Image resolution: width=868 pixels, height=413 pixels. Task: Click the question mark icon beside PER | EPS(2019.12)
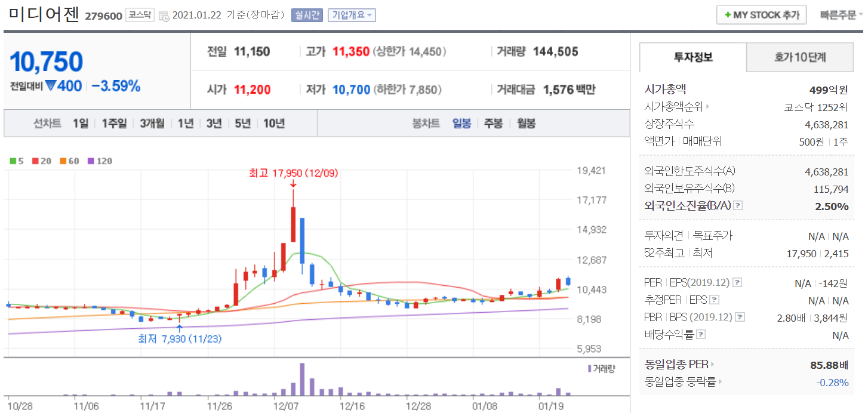[737, 282]
